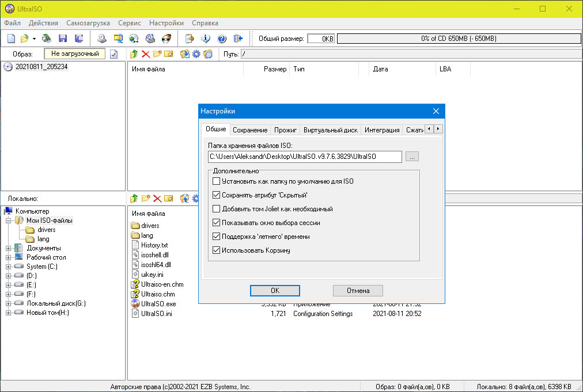Click the New image toolbar icon
This screenshot has width=583, height=392.
(12, 38)
